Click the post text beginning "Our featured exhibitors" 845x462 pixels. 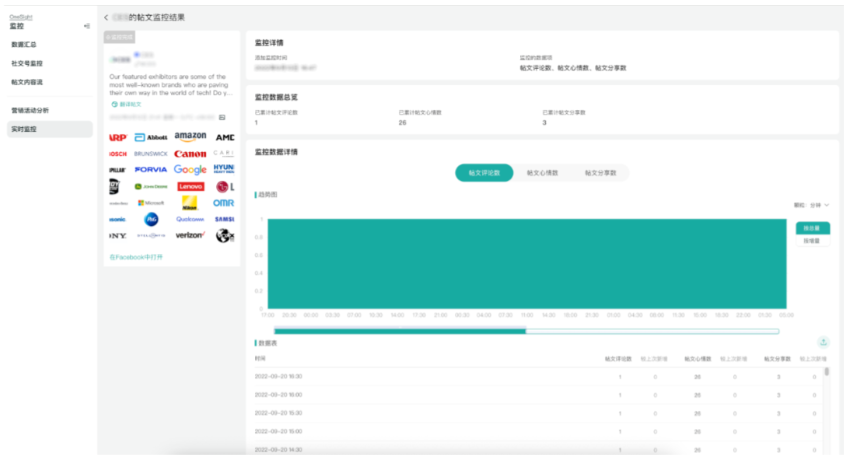[x=170, y=85]
